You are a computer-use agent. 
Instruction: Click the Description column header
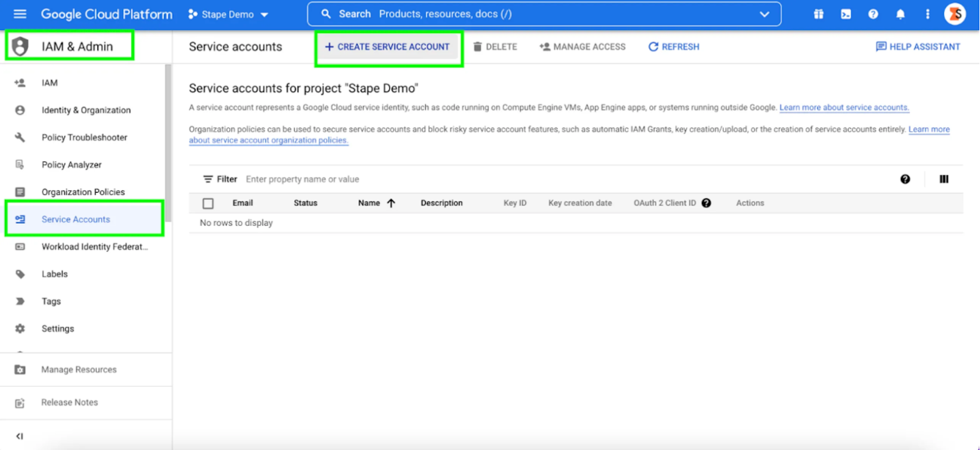(x=442, y=203)
